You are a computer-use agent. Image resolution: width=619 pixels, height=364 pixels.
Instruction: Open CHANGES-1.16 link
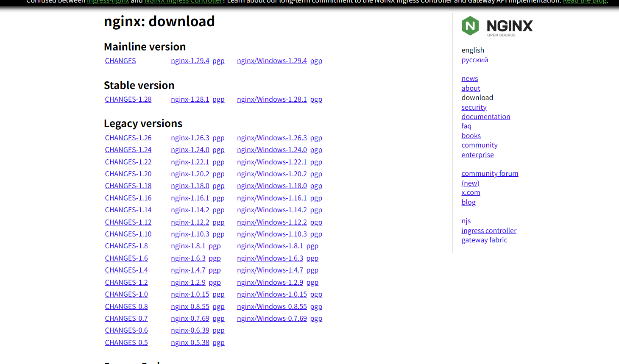[128, 198]
